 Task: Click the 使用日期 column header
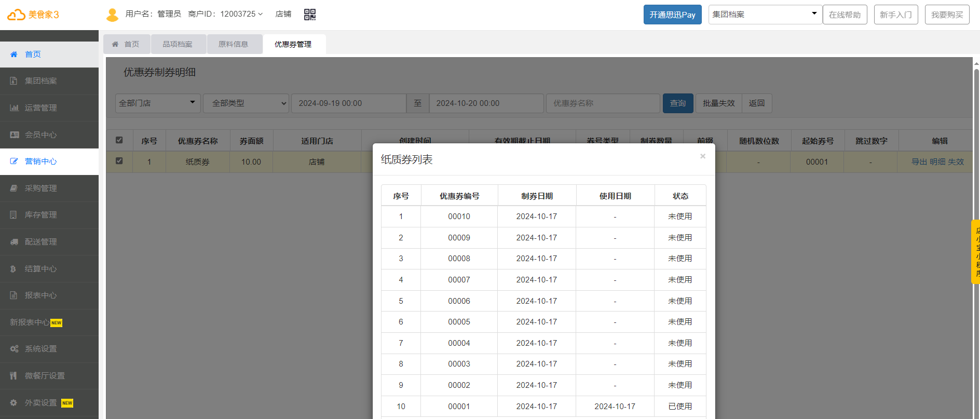coord(616,196)
